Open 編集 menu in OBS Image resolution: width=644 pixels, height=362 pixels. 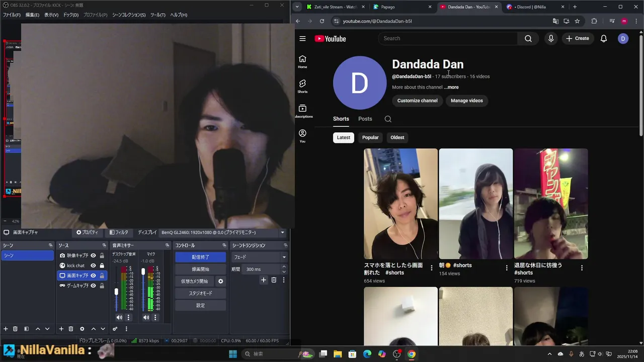click(32, 15)
